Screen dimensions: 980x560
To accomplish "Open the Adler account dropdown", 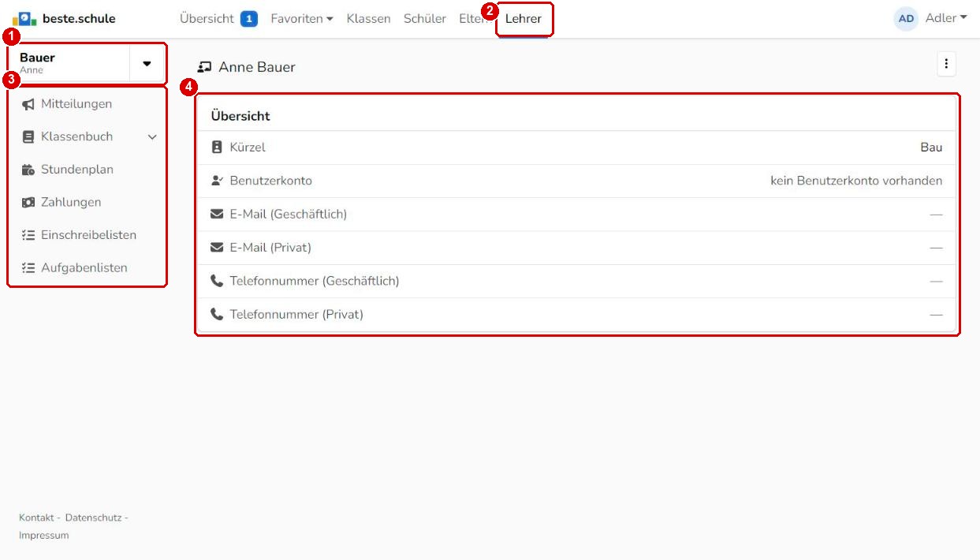I will pyautogui.click(x=946, y=18).
